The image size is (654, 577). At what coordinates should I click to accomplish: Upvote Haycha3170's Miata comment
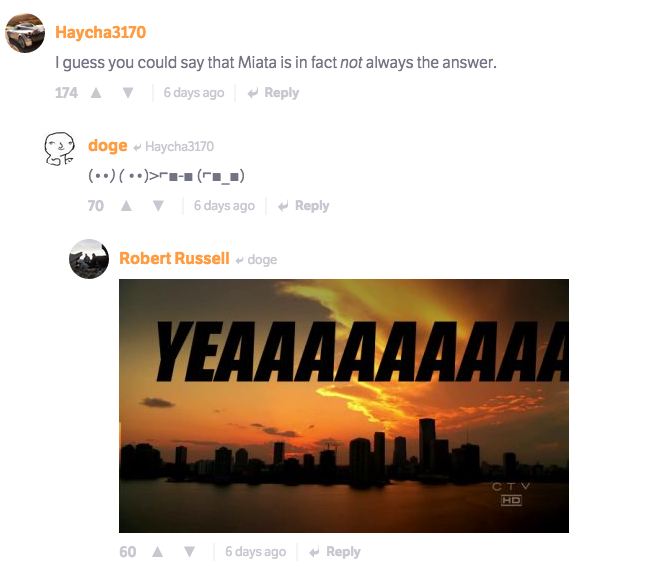tap(96, 93)
